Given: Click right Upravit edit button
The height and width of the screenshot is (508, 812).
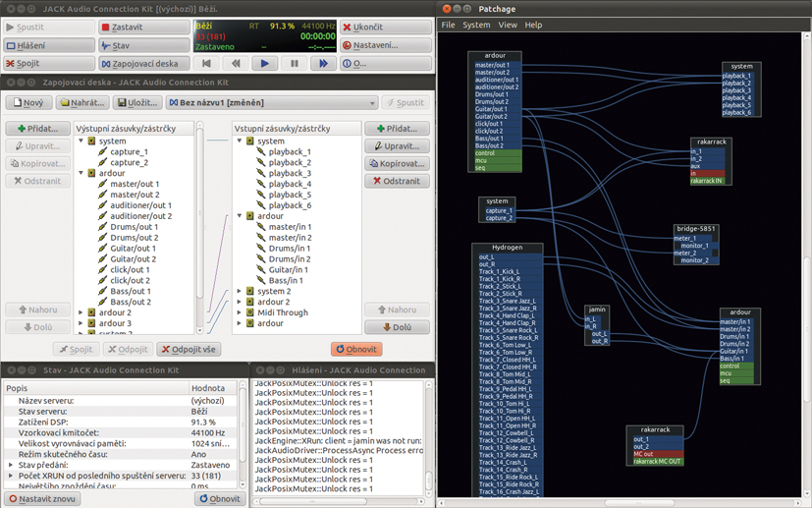Looking at the screenshot, I should 398,145.
